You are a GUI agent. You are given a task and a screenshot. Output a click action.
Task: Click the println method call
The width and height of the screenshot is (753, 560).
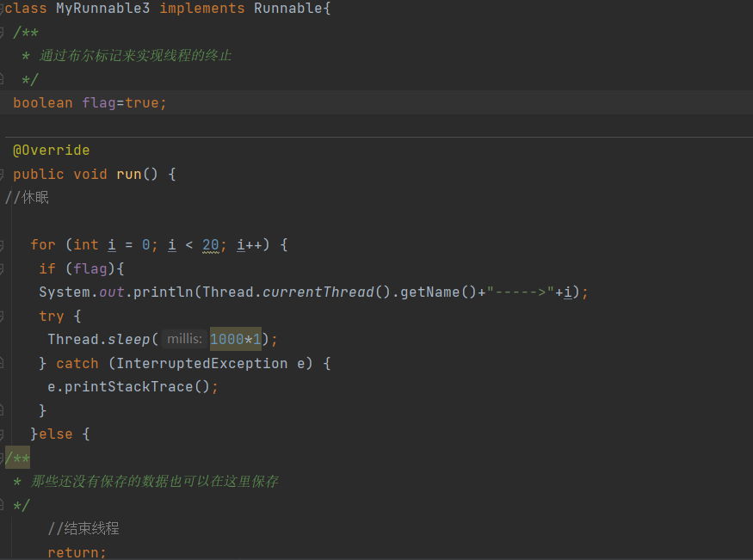point(163,292)
